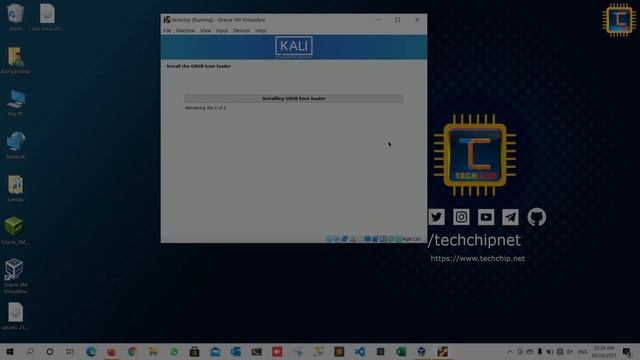Select the Network desktop icon
Screen dimensions: 640x360
[x=16, y=145]
